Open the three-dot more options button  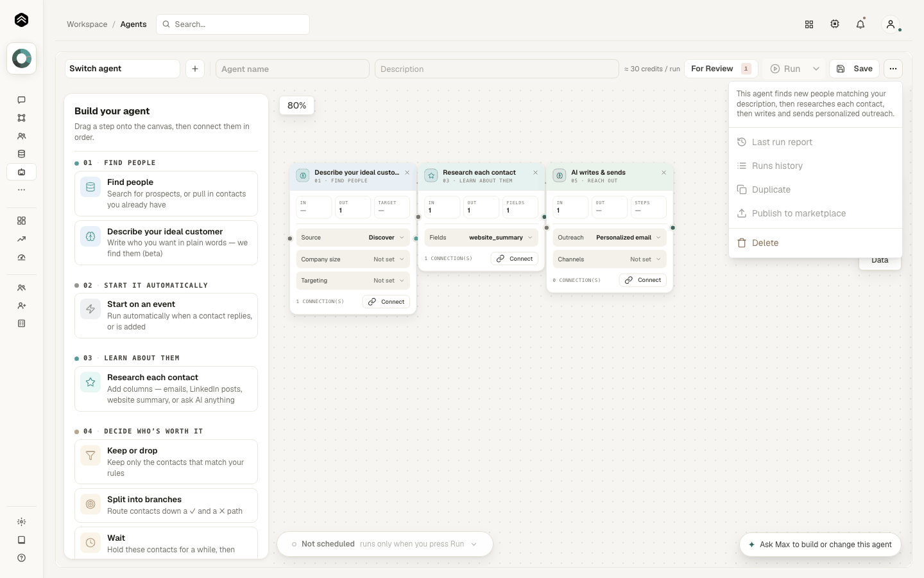[893, 69]
